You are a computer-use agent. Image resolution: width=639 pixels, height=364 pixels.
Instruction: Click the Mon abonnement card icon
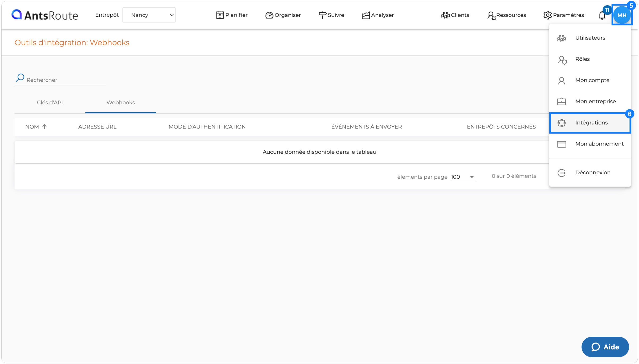[x=562, y=144]
